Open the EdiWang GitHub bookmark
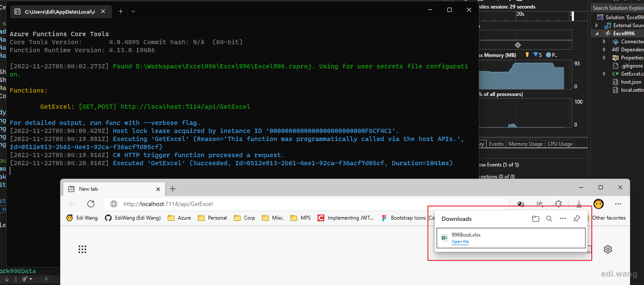 133,218
